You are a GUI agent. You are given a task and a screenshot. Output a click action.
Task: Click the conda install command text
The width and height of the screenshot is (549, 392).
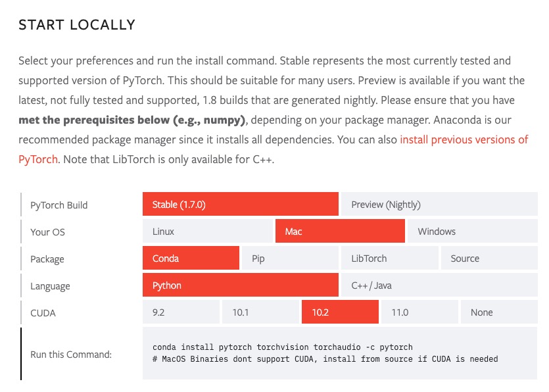pyautogui.click(x=282, y=347)
